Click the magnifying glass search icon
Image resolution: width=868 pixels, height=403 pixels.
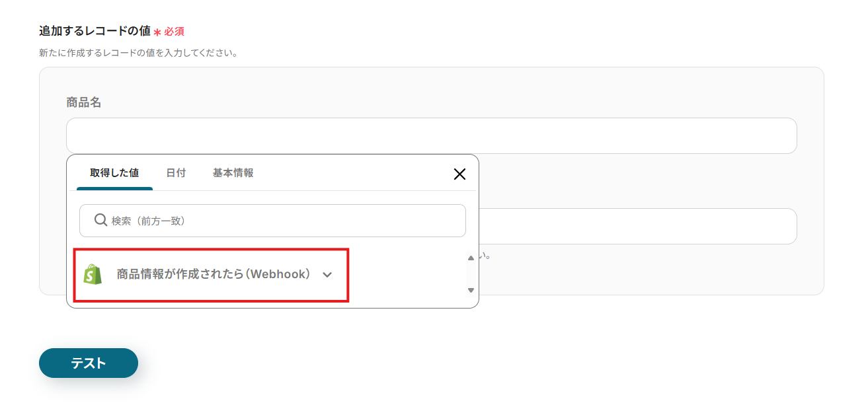(100, 220)
